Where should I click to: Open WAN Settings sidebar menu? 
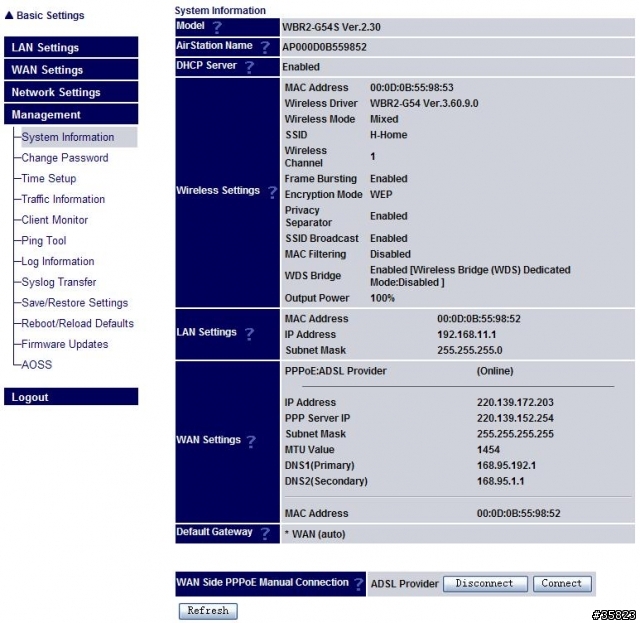point(71,69)
